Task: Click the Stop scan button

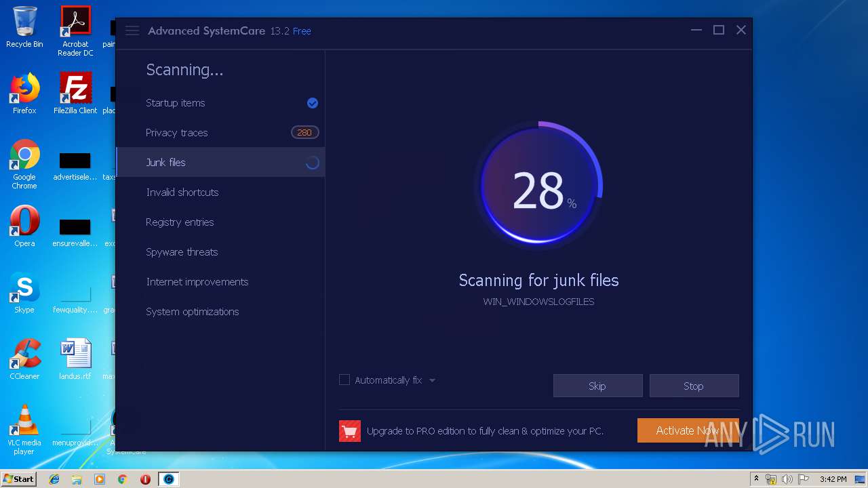Action: 694,386
